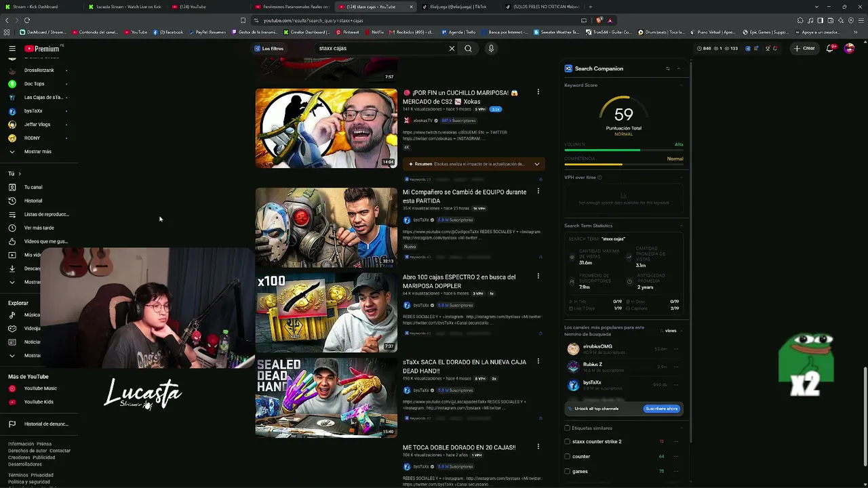Open the Xokas CUCHILLO MARIPOSA thumbnail
This screenshot has height=488, width=868.
point(326,128)
